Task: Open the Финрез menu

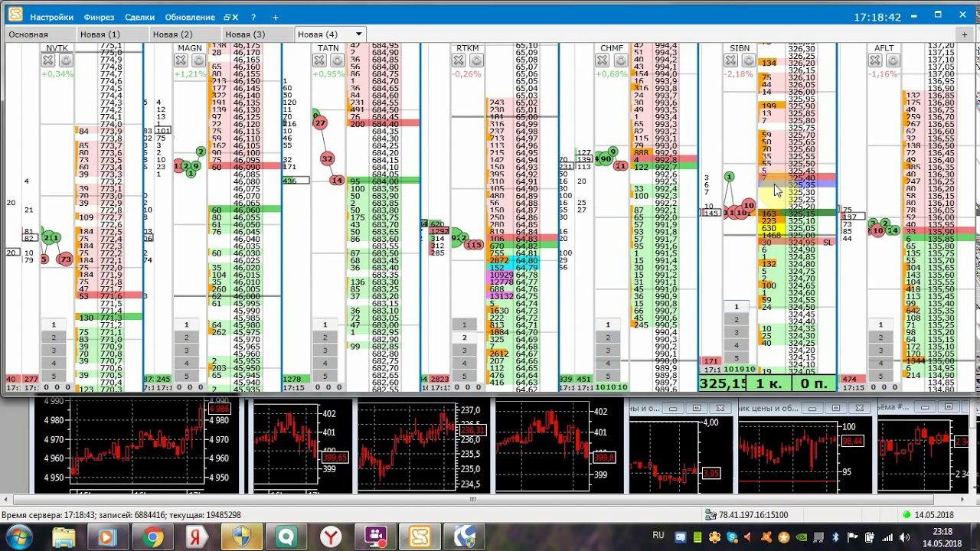Action: (99, 17)
